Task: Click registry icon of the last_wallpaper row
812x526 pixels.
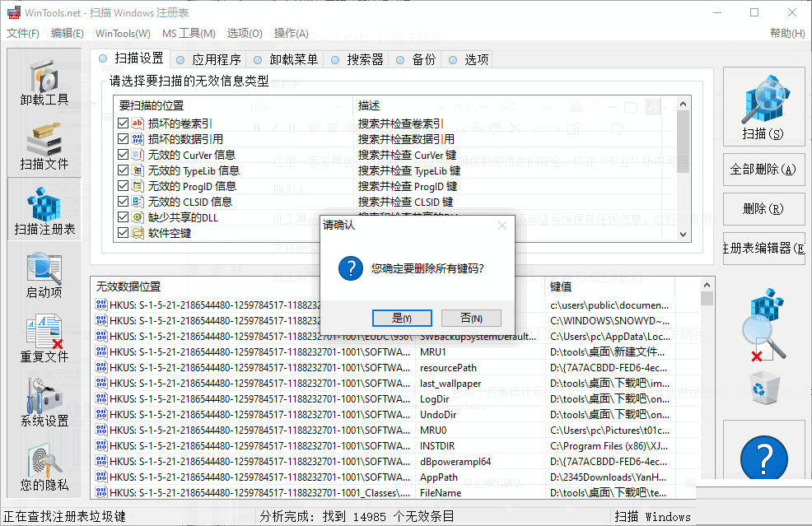Action: coord(101,383)
